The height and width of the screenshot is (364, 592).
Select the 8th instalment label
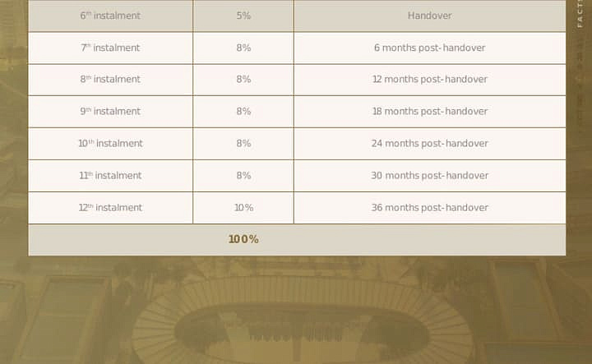coord(110,79)
